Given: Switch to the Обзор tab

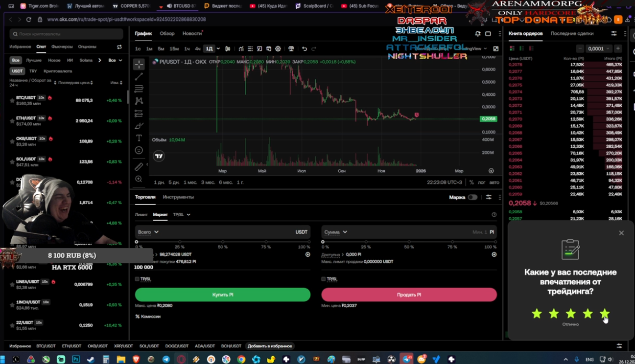Looking at the screenshot, I should 167,34.
